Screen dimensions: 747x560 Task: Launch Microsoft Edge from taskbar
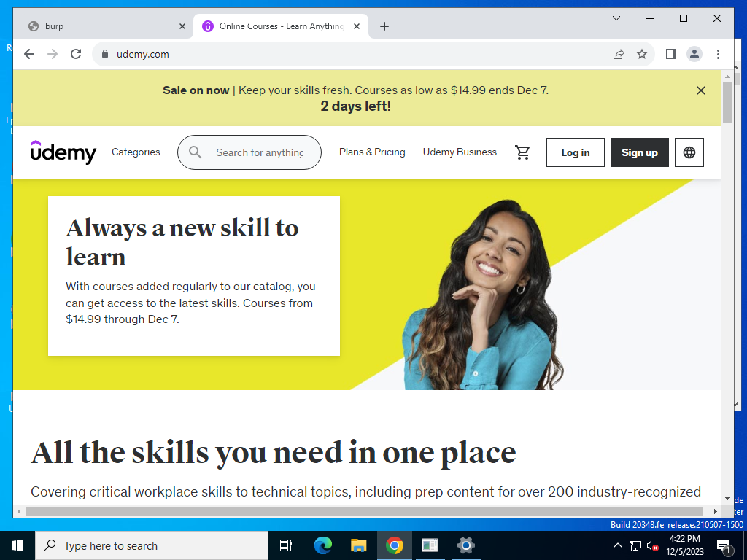pyautogui.click(x=322, y=545)
